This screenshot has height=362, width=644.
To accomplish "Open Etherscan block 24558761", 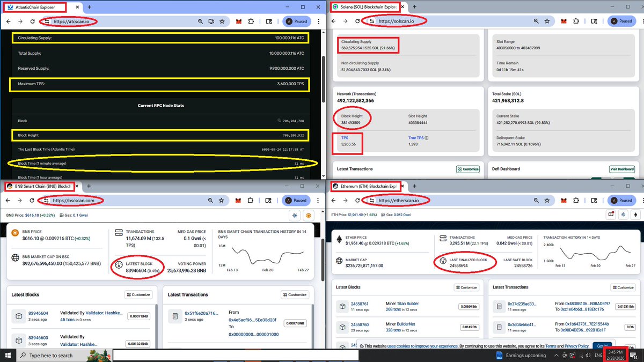I will tap(360, 304).
